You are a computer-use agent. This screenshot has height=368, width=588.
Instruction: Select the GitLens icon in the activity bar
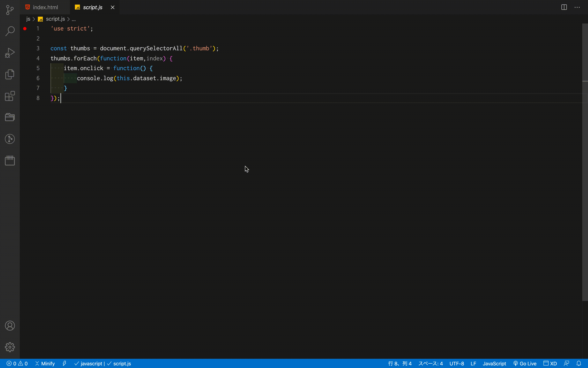coord(10,139)
